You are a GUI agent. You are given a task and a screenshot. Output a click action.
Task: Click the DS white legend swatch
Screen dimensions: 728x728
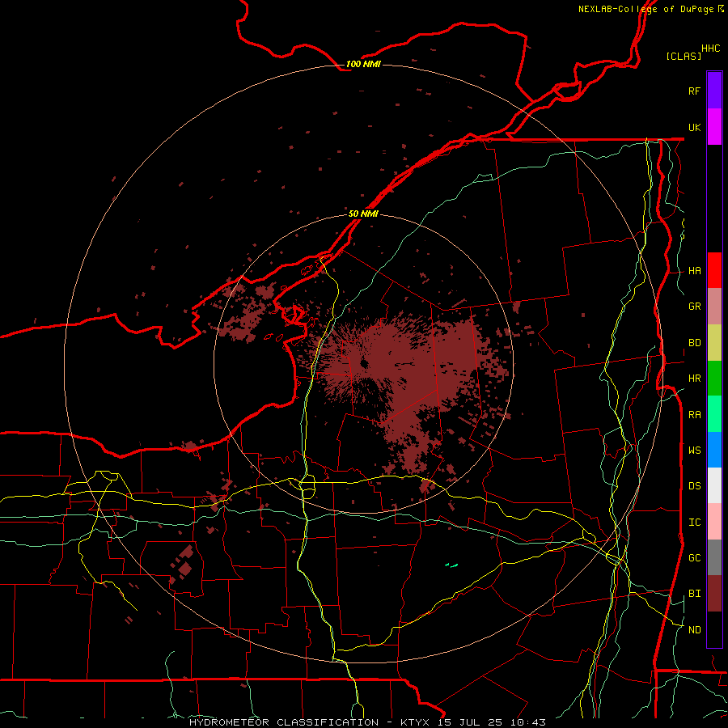tap(714, 485)
